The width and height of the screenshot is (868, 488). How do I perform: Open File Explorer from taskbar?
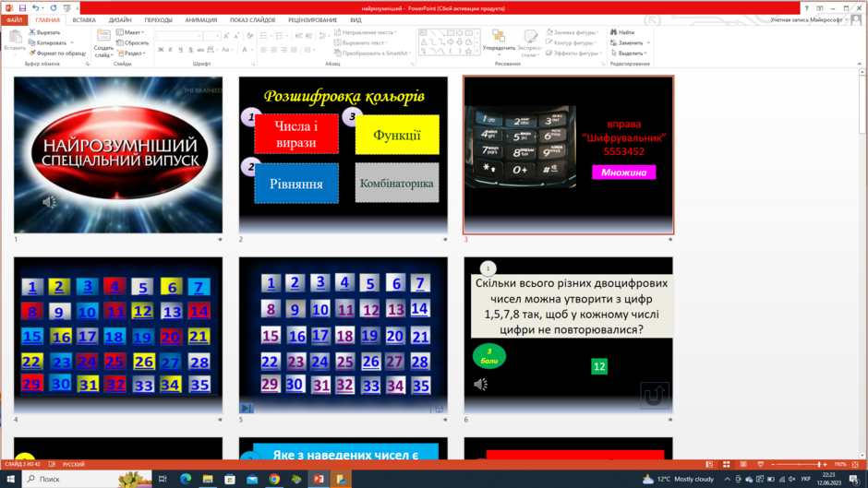tap(208, 479)
